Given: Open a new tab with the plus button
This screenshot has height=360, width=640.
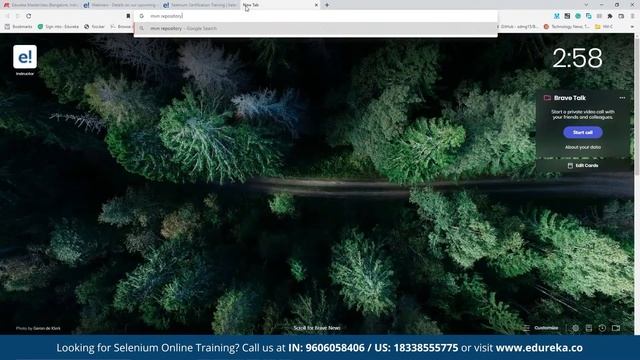Looking at the screenshot, I should click(327, 5).
